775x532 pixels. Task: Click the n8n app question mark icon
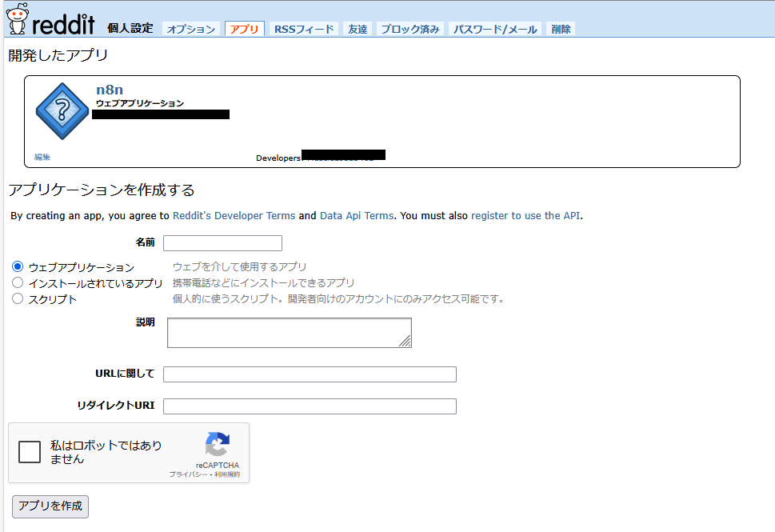62,111
